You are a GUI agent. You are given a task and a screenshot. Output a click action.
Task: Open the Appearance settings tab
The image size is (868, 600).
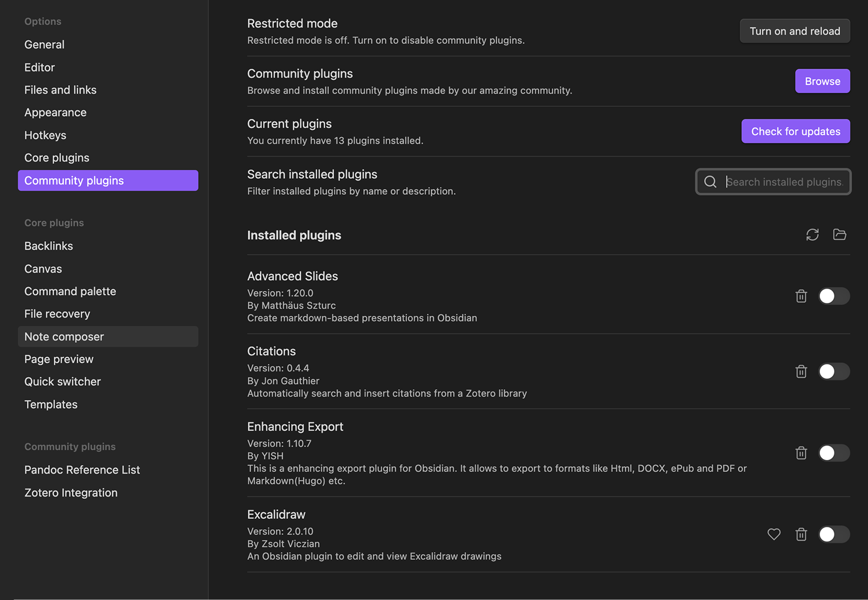click(x=55, y=113)
